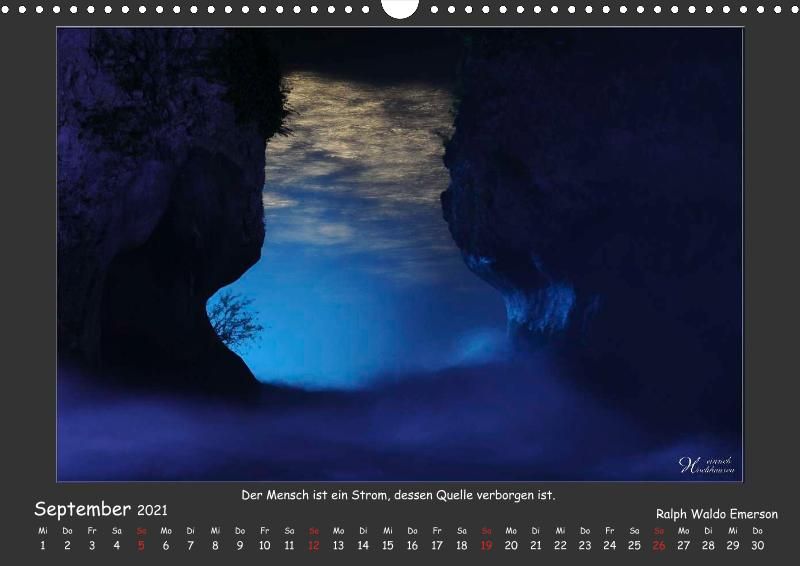
Task: Select calendar day 22
Action: [x=560, y=545]
